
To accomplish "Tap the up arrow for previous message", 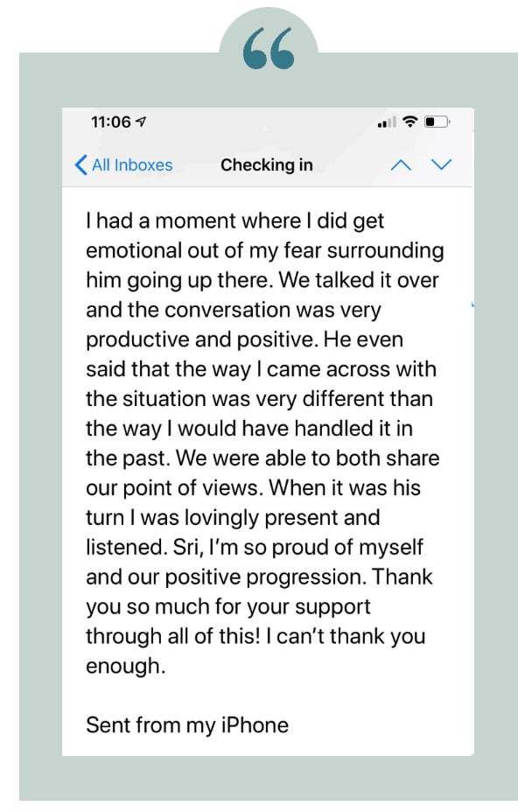I will [x=401, y=164].
